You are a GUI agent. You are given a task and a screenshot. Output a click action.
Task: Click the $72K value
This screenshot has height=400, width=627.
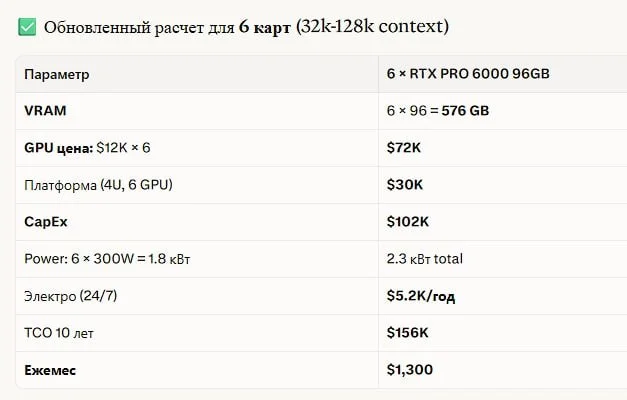pyautogui.click(x=403, y=148)
